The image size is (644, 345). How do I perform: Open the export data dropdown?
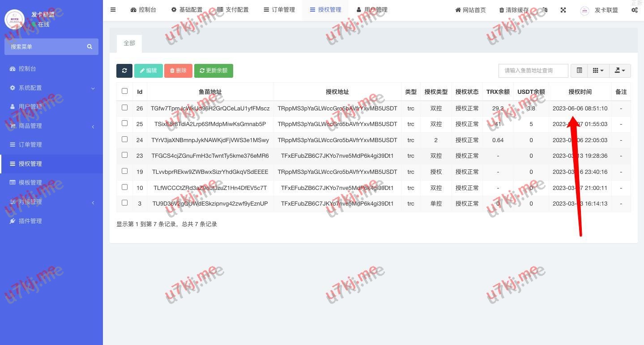(620, 71)
